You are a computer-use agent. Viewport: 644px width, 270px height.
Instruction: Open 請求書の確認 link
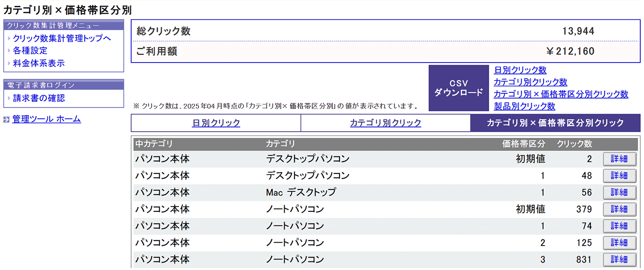39,98
